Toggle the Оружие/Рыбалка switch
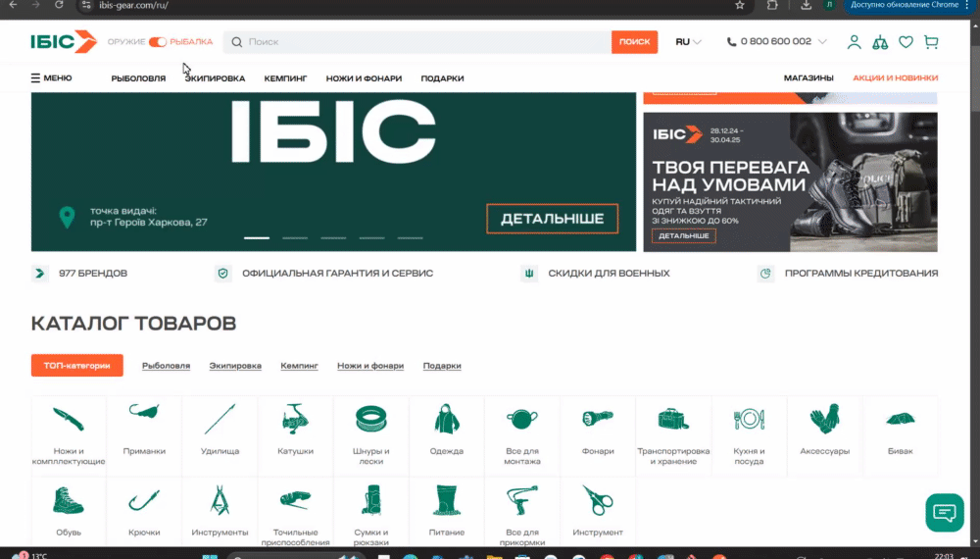The height and width of the screenshot is (559, 980). pos(158,42)
